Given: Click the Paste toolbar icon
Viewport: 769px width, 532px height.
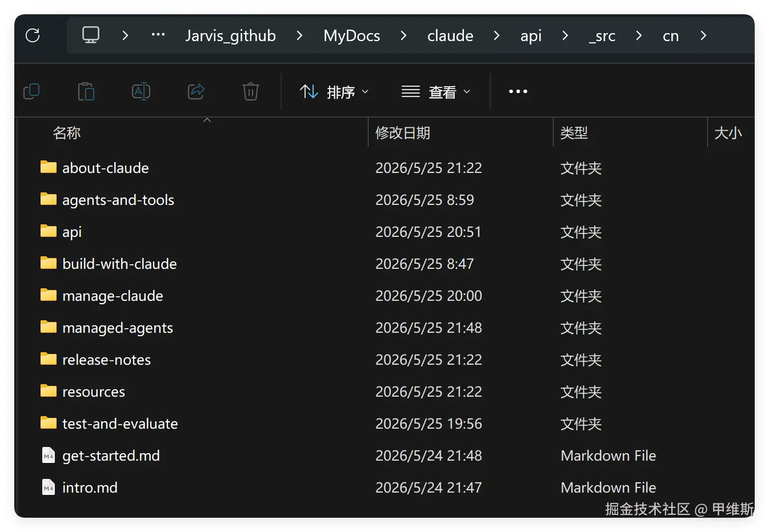Looking at the screenshot, I should coord(86,91).
